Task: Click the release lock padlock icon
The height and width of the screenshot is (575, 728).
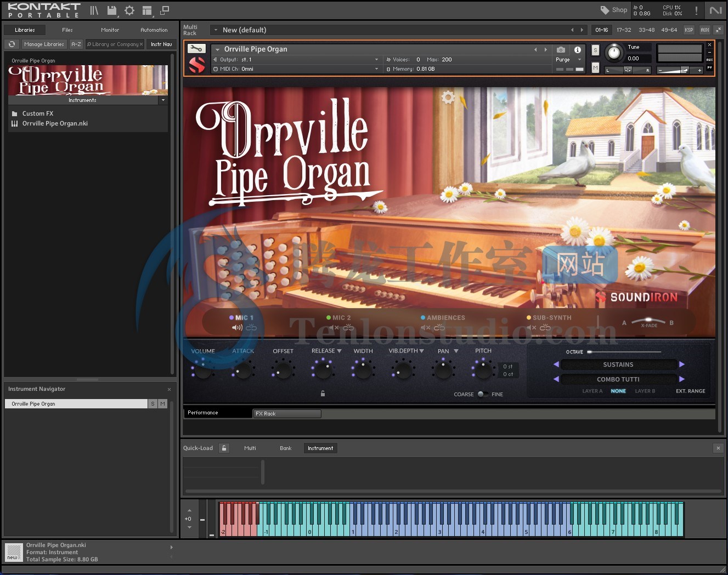Action: pos(323,393)
